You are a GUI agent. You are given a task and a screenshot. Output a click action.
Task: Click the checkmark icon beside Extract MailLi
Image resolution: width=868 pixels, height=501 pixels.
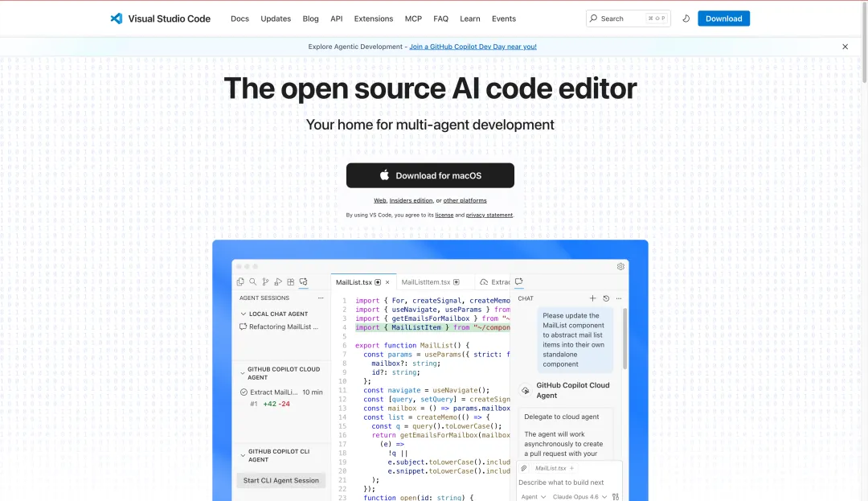244,392
